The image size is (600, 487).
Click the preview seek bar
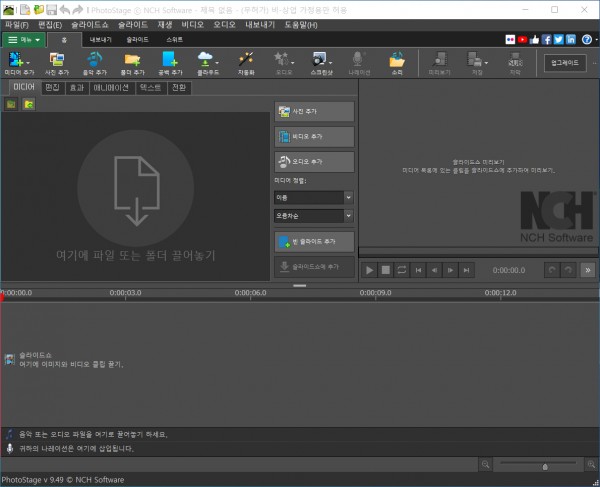pos(478,252)
